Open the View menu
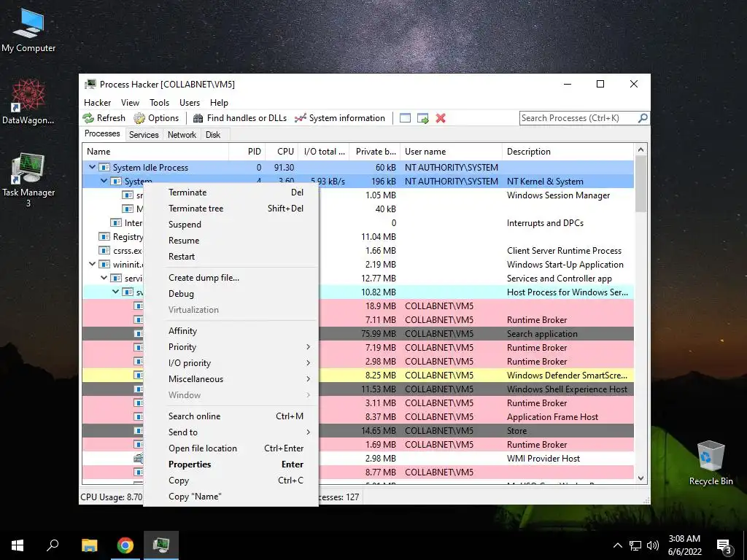 [130, 103]
